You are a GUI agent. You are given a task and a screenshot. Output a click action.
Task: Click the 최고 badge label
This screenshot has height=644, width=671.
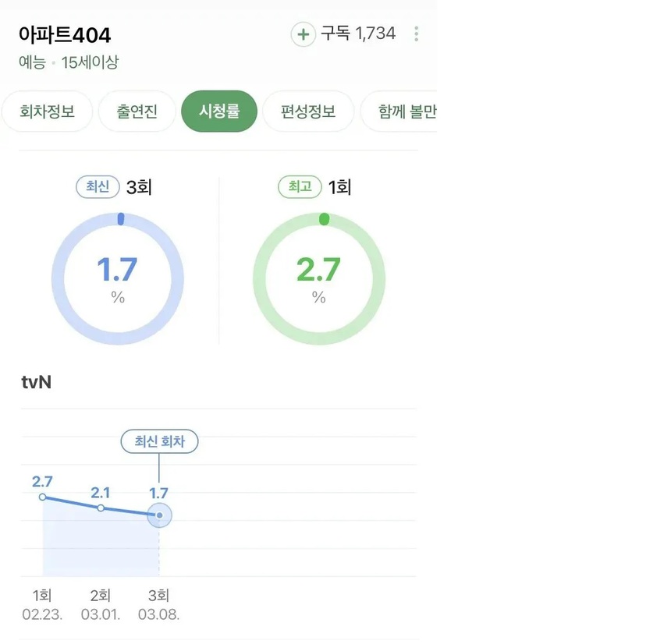click(300, 187)
